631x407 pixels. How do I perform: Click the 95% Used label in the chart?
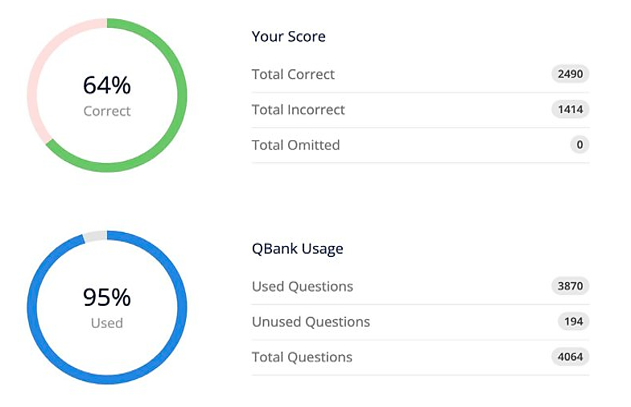point(107,308)
